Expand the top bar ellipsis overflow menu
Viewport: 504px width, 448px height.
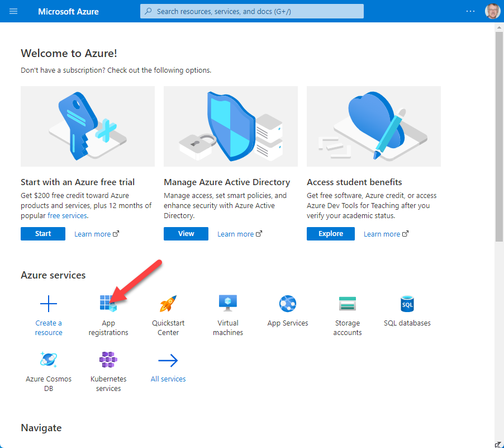coord(471,11)
